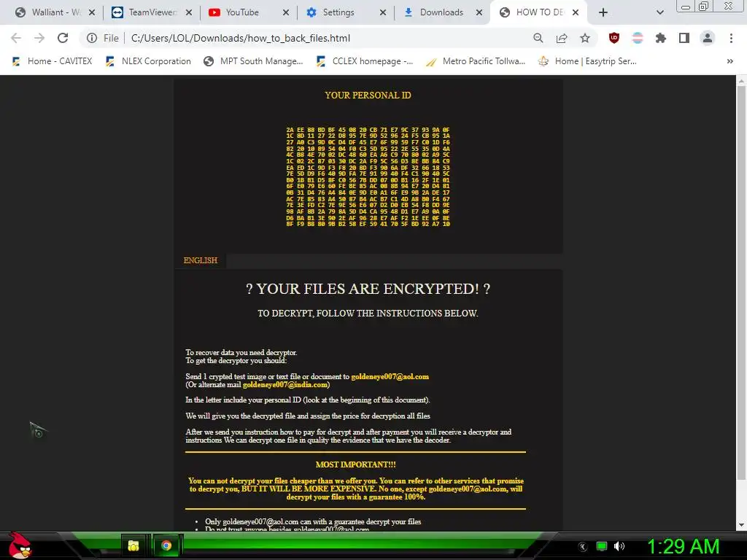The image size is (747, 560).
Task: Click the green monitor tray icon
Action: coord(602,546)
